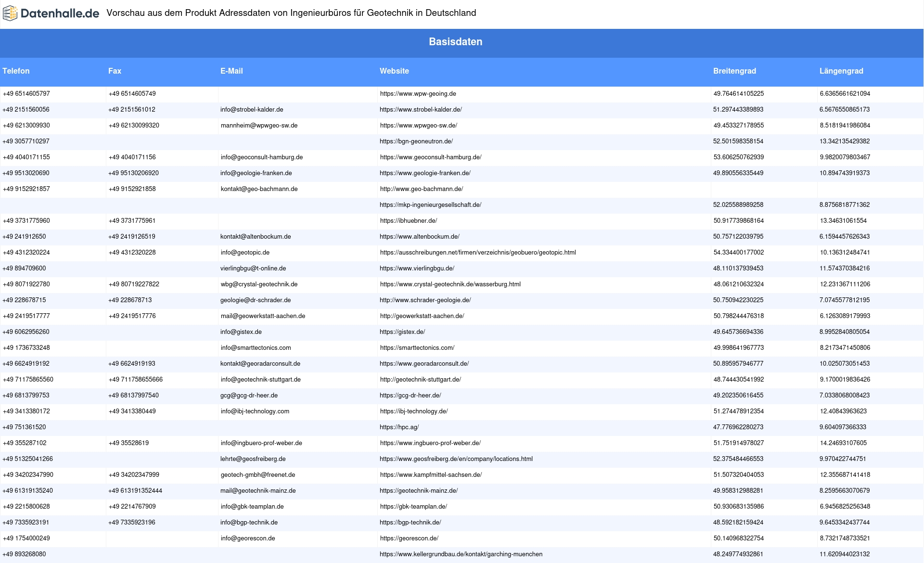Select phone number +49 3057710297
The width and height of the screenshot is (924, 563).
click(x=26, y=141)
